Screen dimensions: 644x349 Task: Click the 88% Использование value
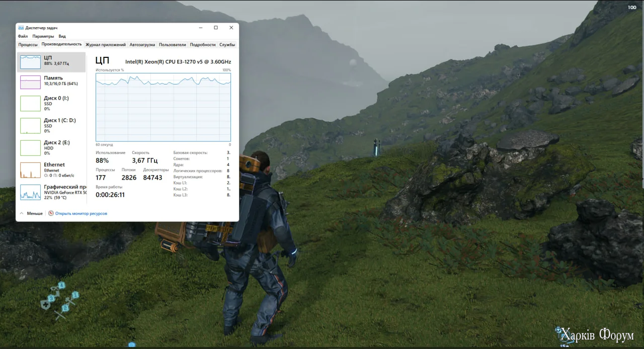click(x=102, y=160)
